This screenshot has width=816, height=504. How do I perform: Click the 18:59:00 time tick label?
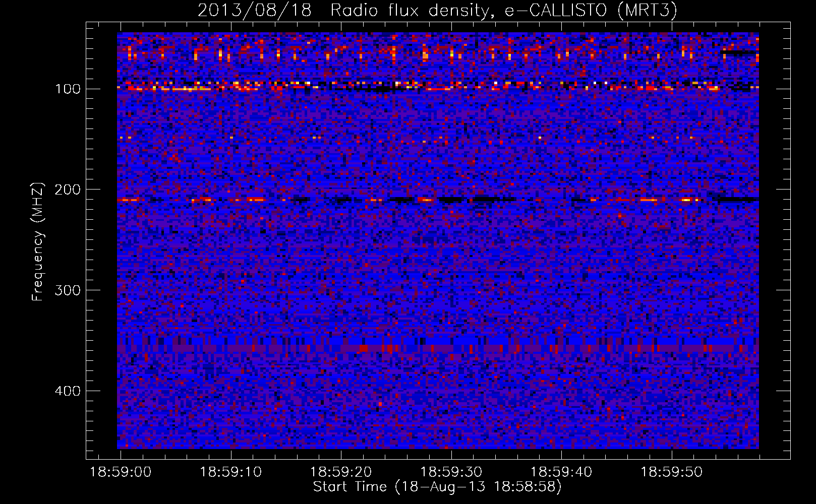[x=121, y=472]
